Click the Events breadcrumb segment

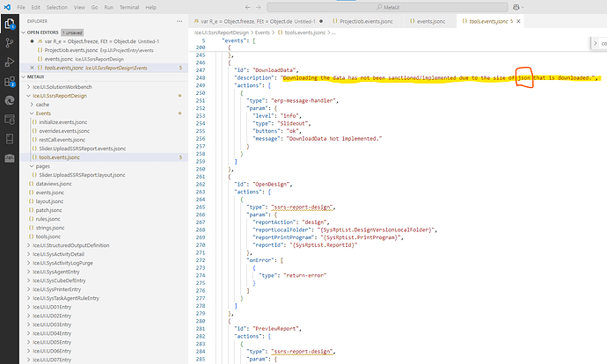pos(262,33)
